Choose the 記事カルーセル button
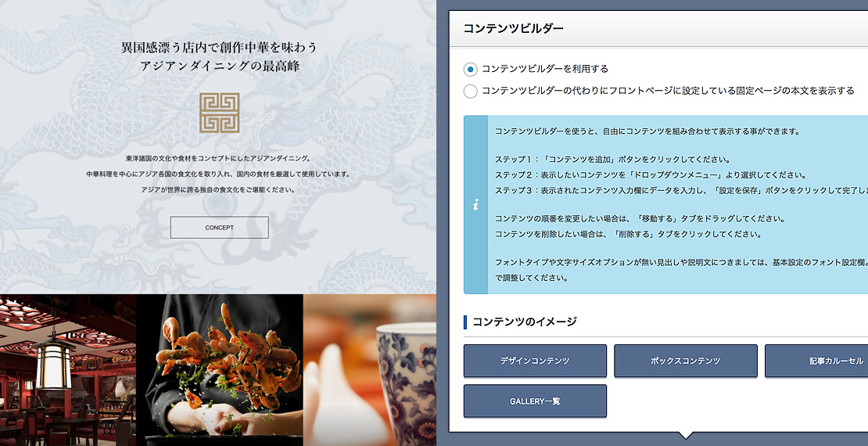Screen dimensions: 868x446 tap(816, 361)
